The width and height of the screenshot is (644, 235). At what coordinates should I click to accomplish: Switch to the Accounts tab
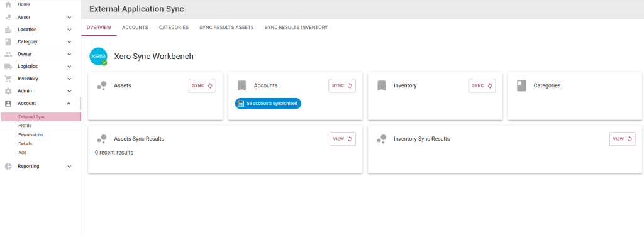coord(135,28)
